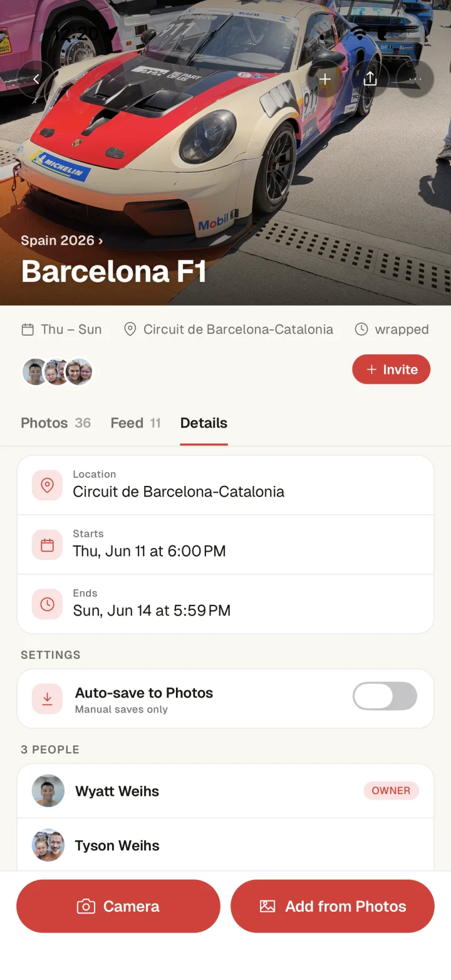Image resolution: width=451 pixels, height=980 pixels.
Task: Select the Details tab
Action: [x=204, y=423]
